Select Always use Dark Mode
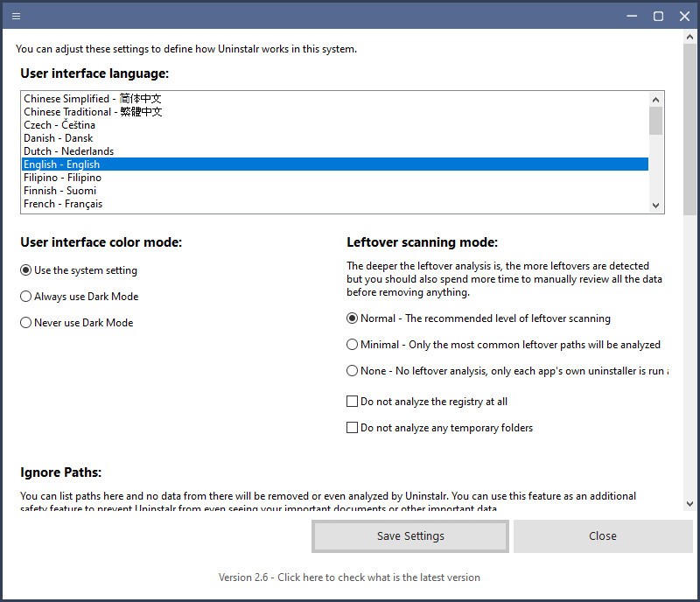700x602 pixels. (x=80, y=297)
